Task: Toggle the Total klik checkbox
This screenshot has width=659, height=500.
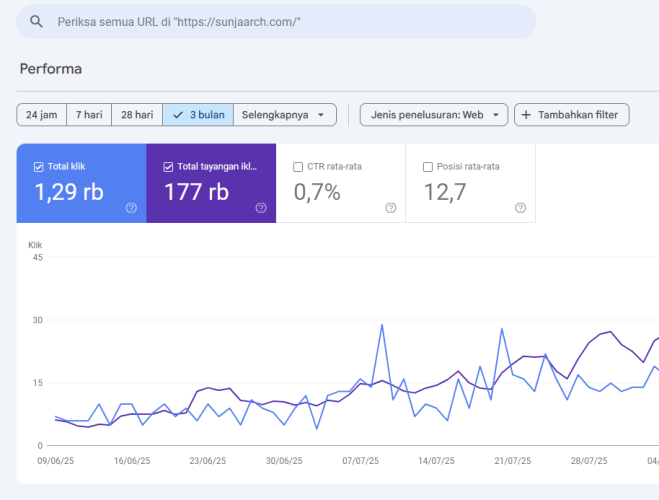Action: tap(38, 167)
